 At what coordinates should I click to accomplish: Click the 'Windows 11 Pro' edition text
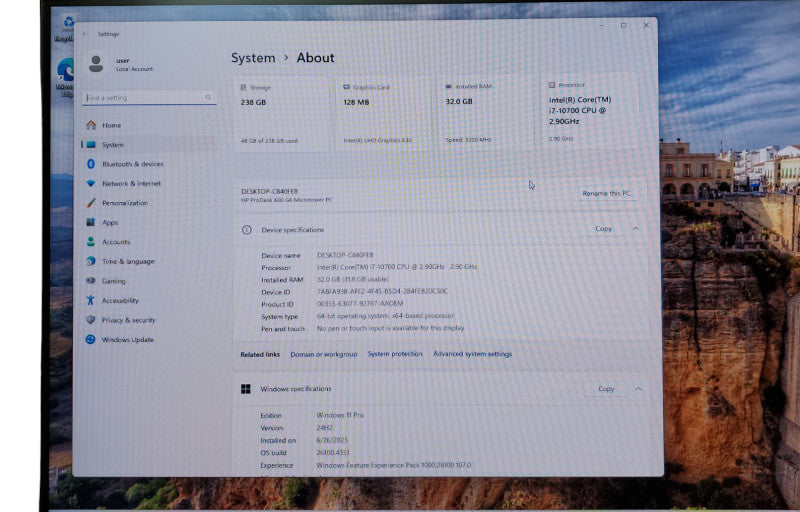pyautogui.click(x=340, y=415)
